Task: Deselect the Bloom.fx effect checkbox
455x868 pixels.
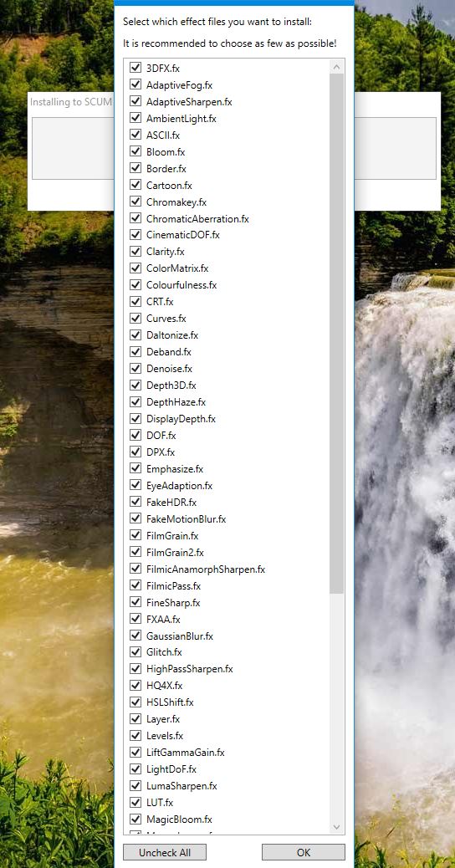Action: pos(135,151)
